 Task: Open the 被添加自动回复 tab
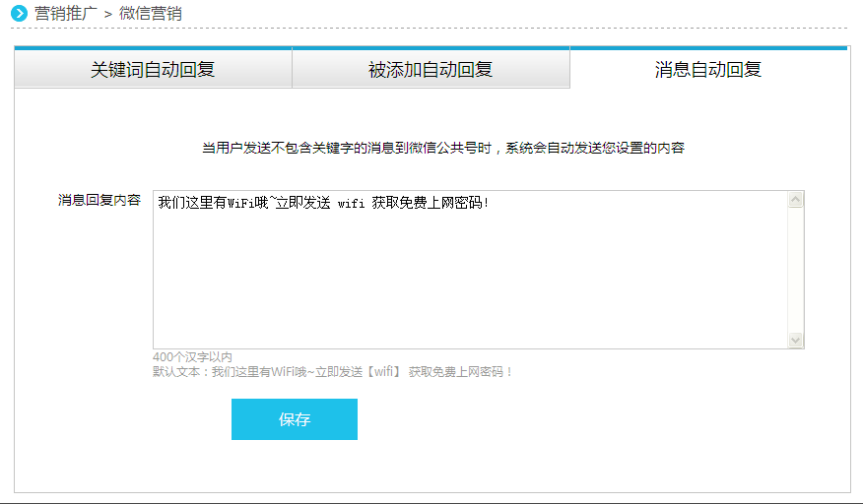click(431, 69)
